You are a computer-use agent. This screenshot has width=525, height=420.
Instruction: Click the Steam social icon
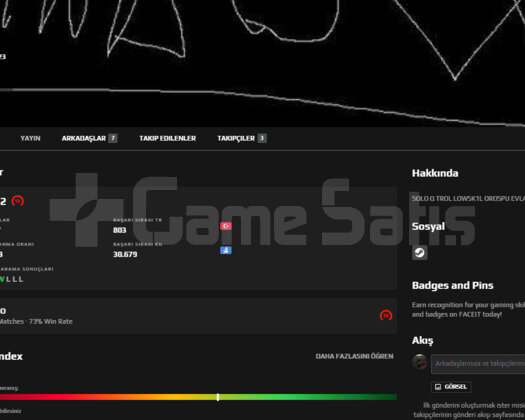(x=420, y=253)
